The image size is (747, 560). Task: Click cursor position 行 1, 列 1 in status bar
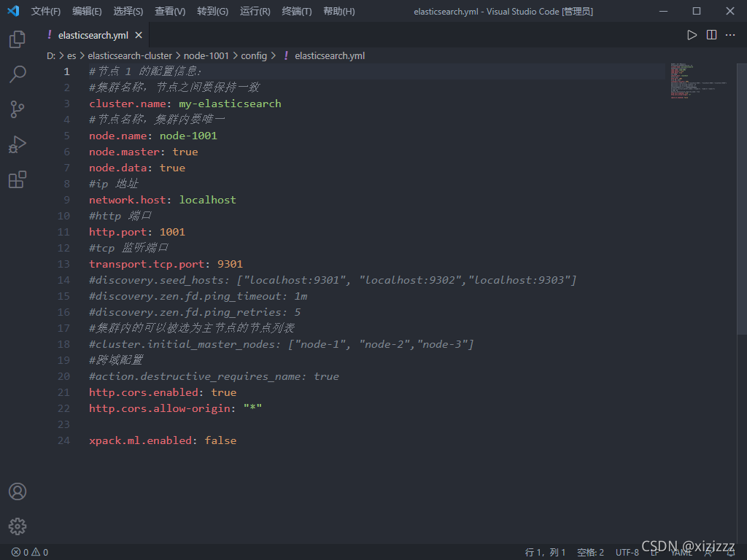(x=545, y=553)
